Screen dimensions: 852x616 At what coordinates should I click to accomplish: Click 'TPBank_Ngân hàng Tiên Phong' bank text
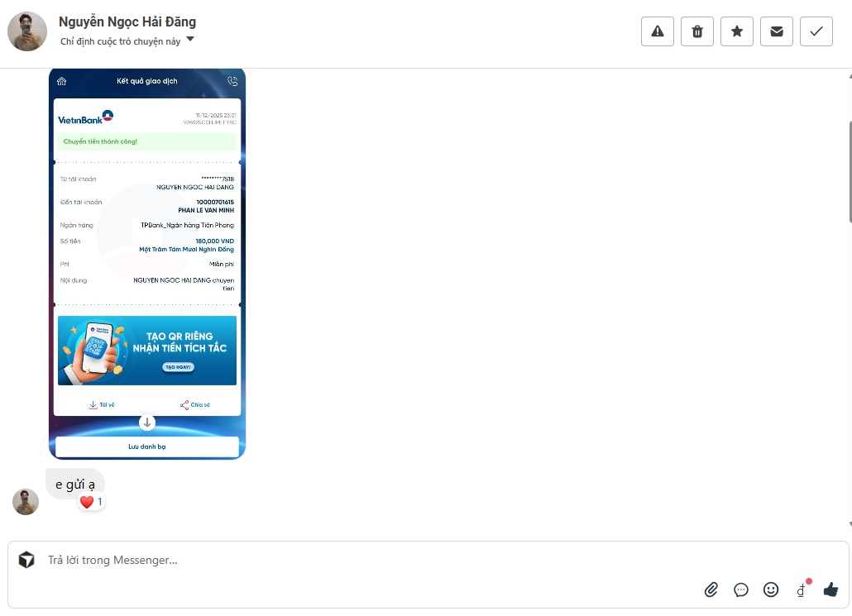(188, 225)
